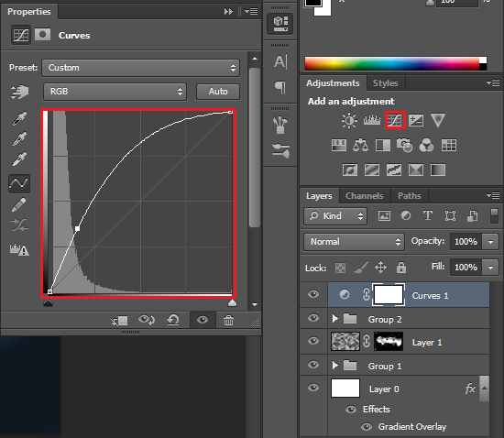Hide Layer 0 visibility eye
The width and height of the screenshot is (504, 438).
(313, 388)
